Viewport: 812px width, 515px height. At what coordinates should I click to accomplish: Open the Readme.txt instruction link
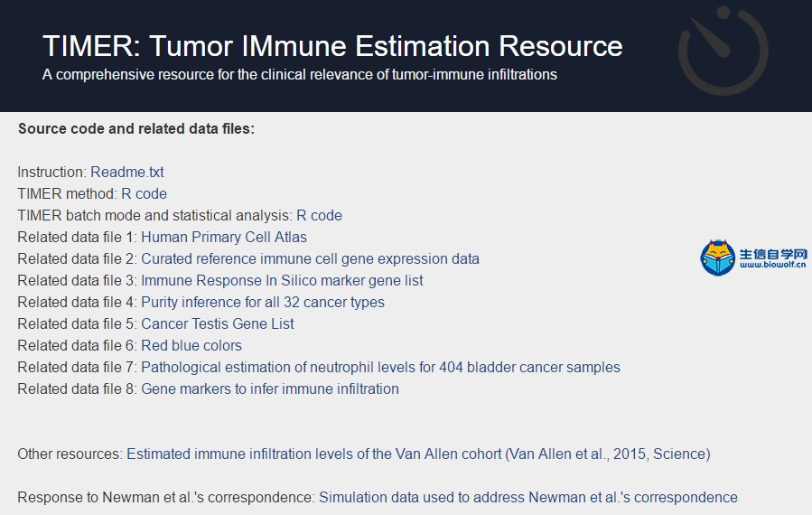click(x=126, y=172)
